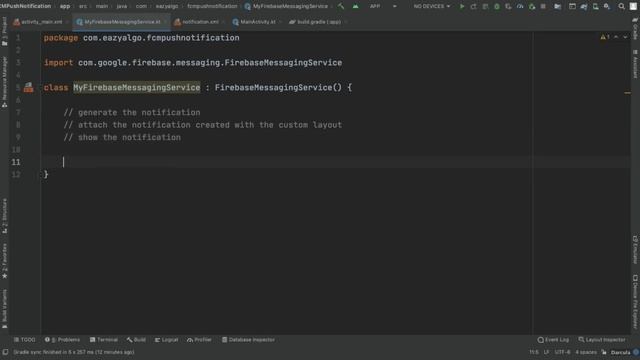Click the Apply Changes rerun icon
Screen dimensions: 640x360
click(473, 7)
